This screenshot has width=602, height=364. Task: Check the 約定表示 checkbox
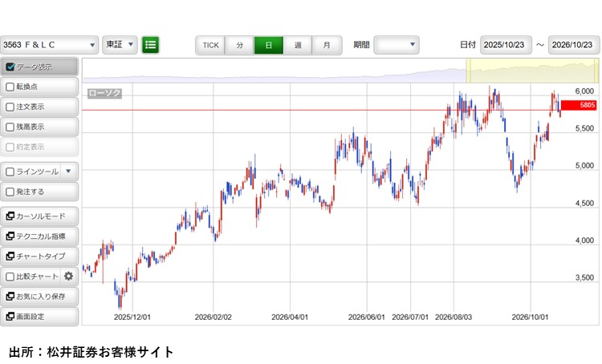point(10,147)
